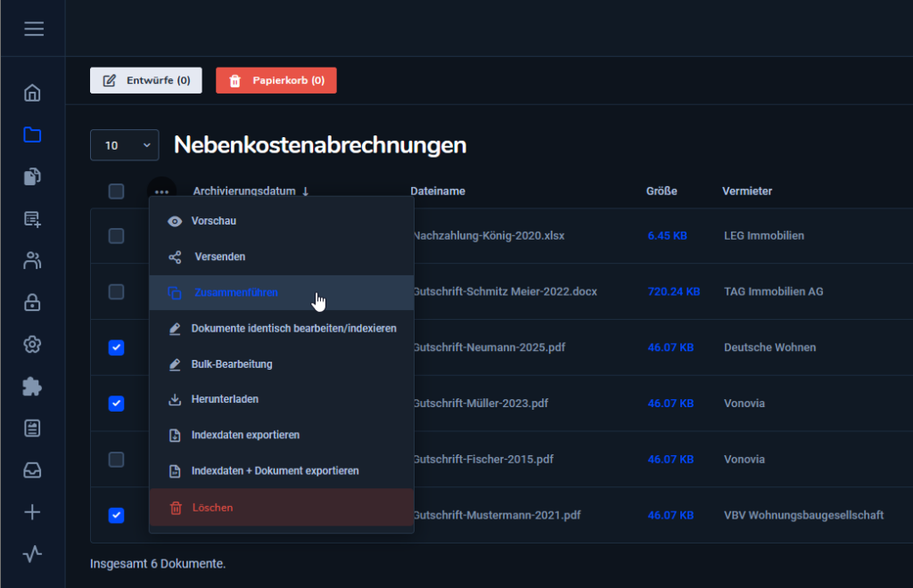Uncheck the Gutschrift-Neumann-2025.pdf row checkbox
Viewport: 913px width, 588px height.
click(117, 347)
